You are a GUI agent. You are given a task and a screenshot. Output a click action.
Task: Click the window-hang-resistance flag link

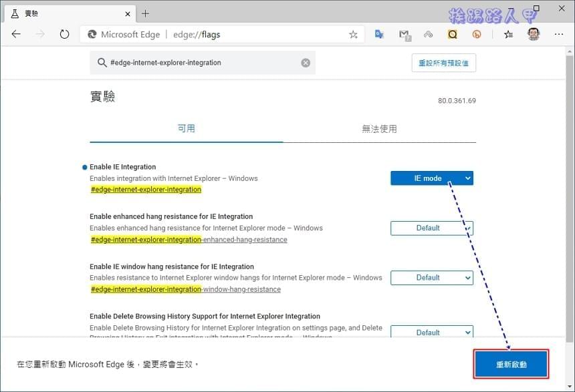pos(186,289)
